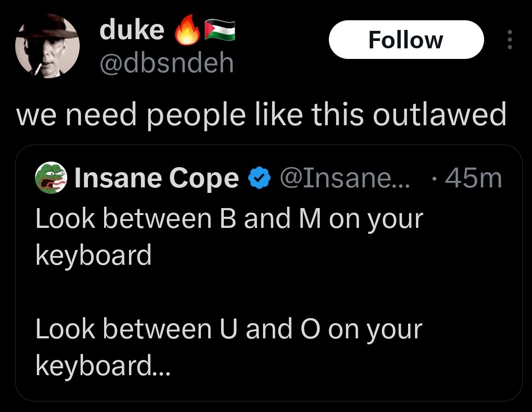Open the duke display name link
The height and width of the screenshot is (412, 532).
132,30
